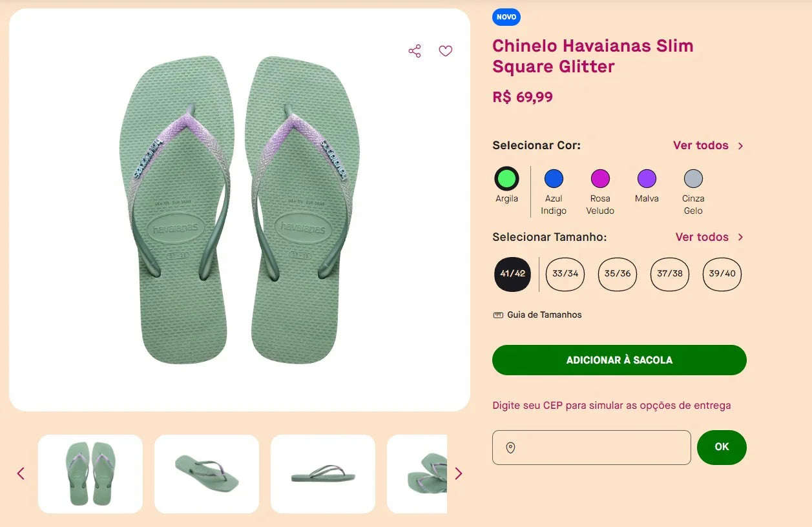This screenshot has height=527, width=812.
Task: Select the 'Rosa Veludo' color swatch
Action: [x=600, y=179]
